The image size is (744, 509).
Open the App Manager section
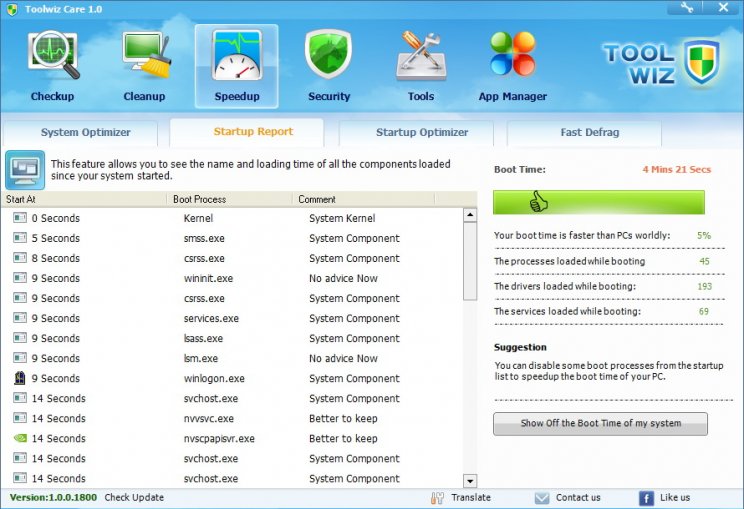point(513,66)
